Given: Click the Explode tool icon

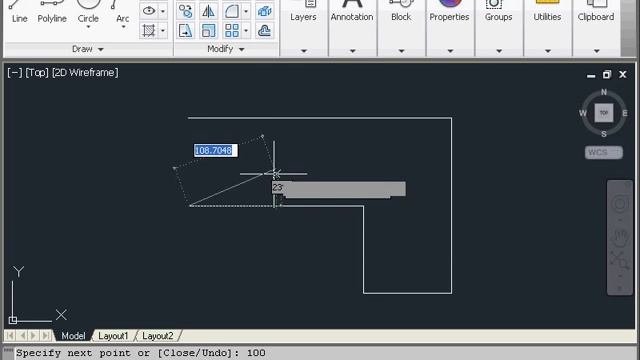Looking at the screenshot, I should point(264,11).
